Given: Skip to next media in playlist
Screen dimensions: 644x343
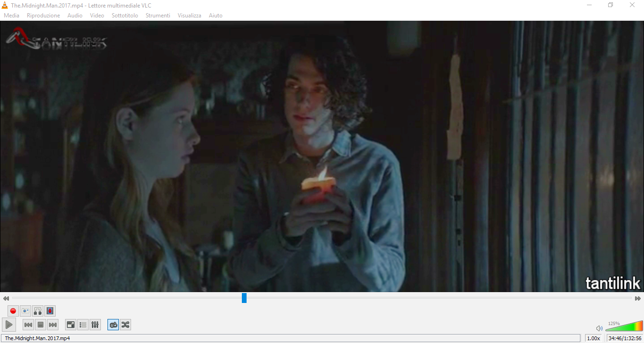Looking at the screenshot, I should 53,325.
